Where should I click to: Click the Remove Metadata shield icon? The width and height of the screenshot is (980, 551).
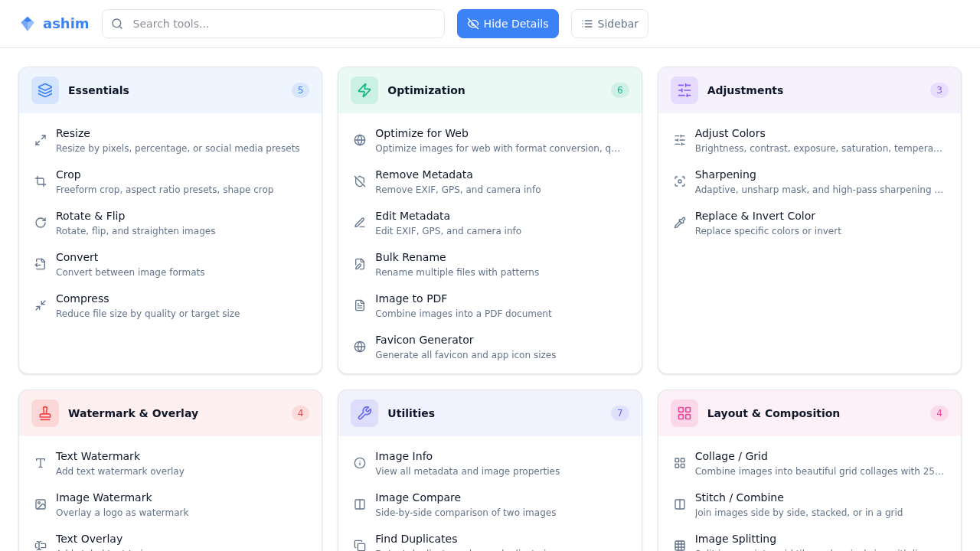(x=360, y=181)
